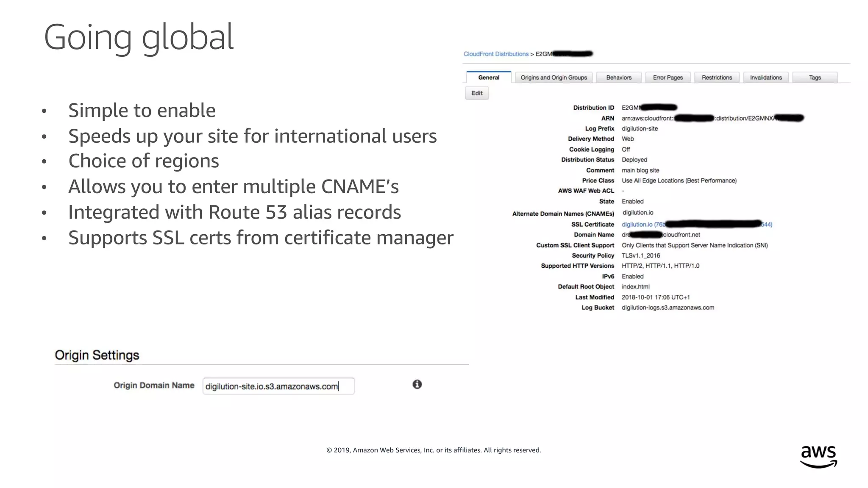Click the Going global slide title
The image size is (868, 488).
(139, 37)
